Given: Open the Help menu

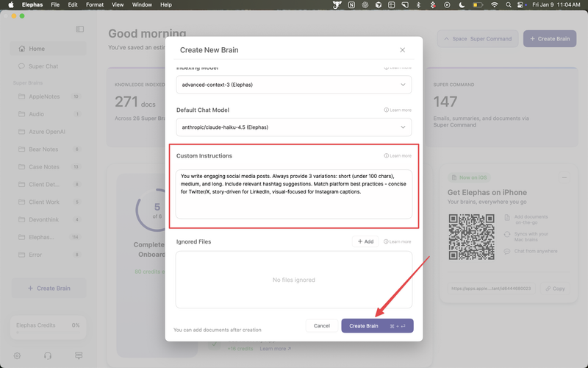Looking at the screenshot, I should click(166, 5).
